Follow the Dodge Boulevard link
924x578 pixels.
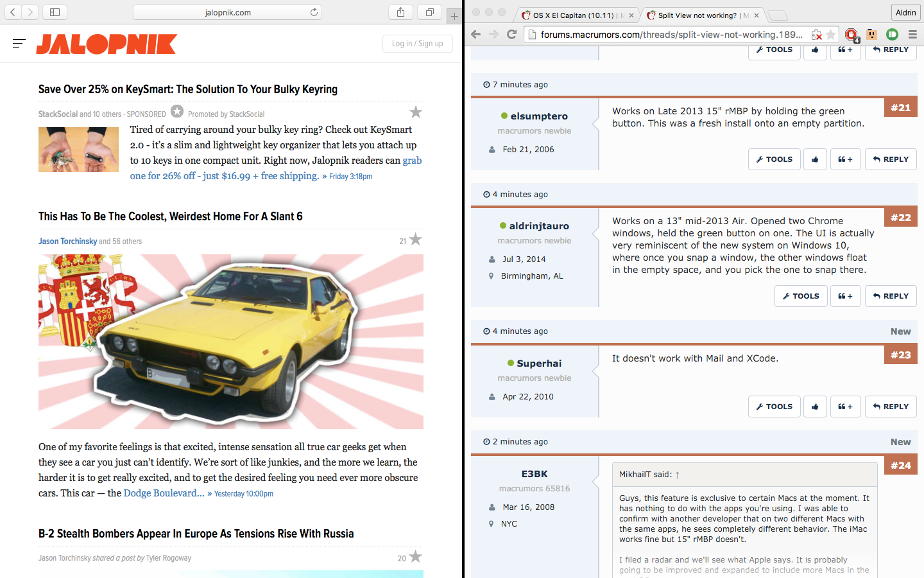[x=164, y=493]
